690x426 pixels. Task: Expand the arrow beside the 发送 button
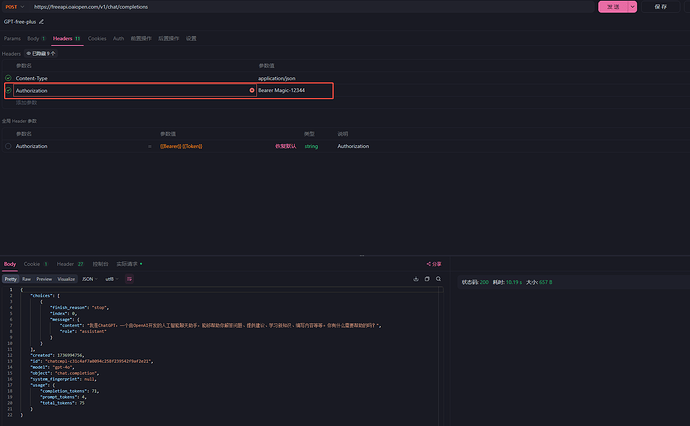click(x=632, y=7)
